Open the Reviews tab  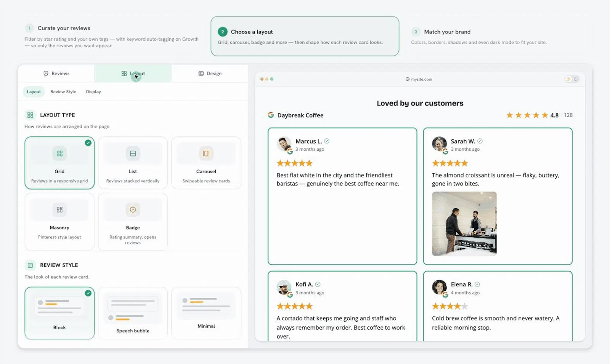(56, 73)
